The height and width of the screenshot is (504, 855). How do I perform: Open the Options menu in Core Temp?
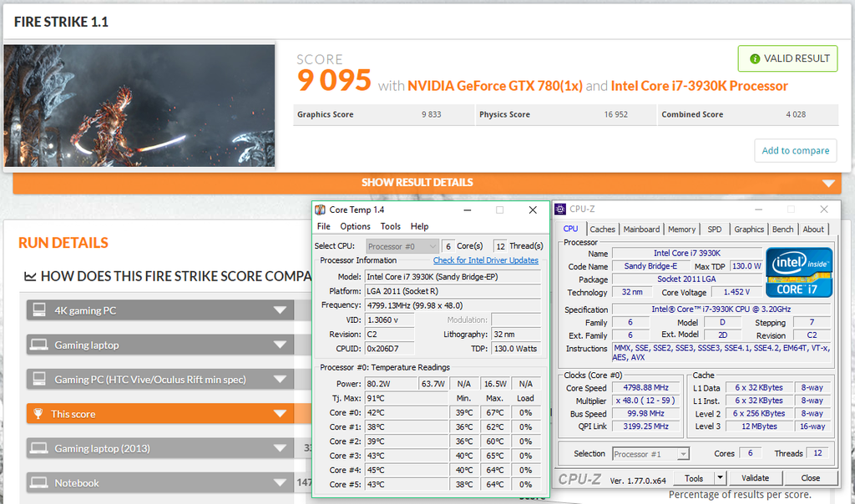[x=355, y=226]
